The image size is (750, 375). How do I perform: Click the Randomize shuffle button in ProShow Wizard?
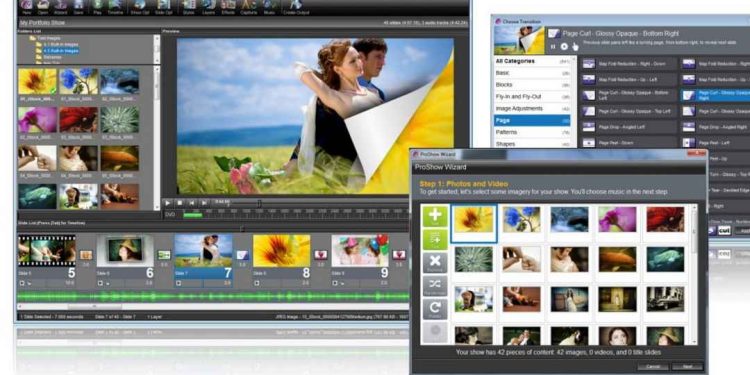[435, 286]
